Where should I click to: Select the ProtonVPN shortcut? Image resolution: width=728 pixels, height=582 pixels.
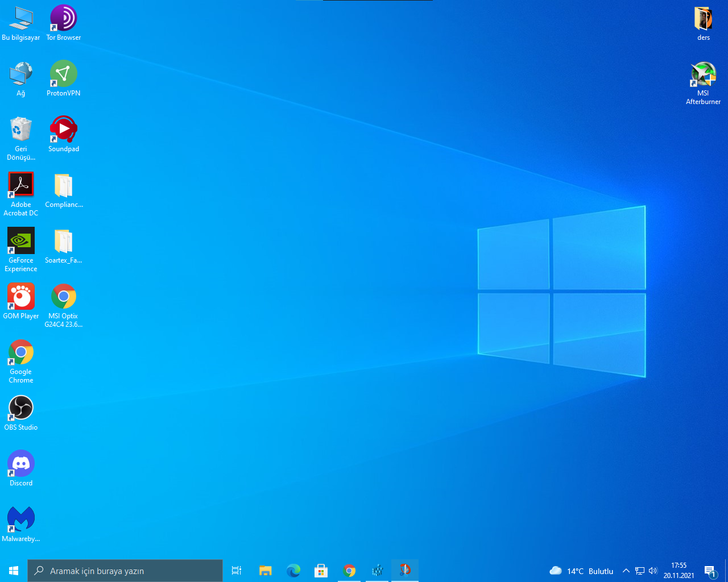(x=64, y=79)
